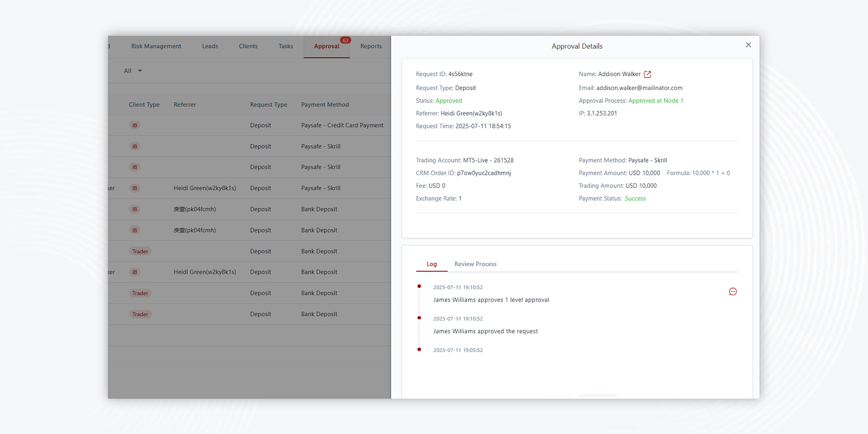This screenshot has height=434, width=868.
Task: Close the Approval Details panel
Action: pos(748,45)
